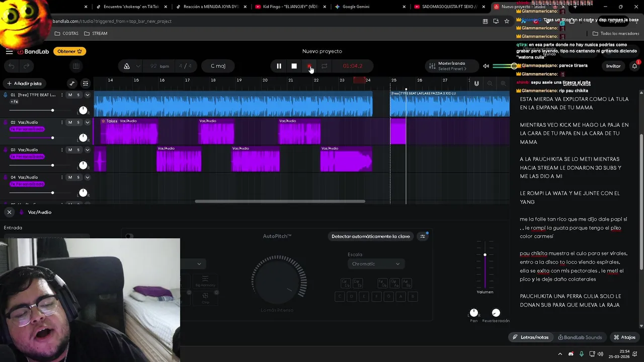Screen dimensions: 644x362
Task: Click Añadir pista button
Action: coord(24,83)
